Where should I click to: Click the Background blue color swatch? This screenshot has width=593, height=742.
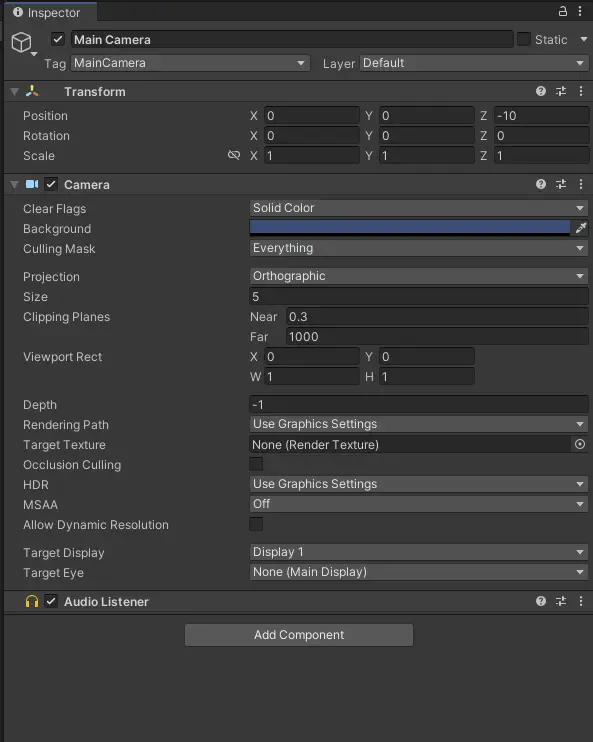coord(410,228)
